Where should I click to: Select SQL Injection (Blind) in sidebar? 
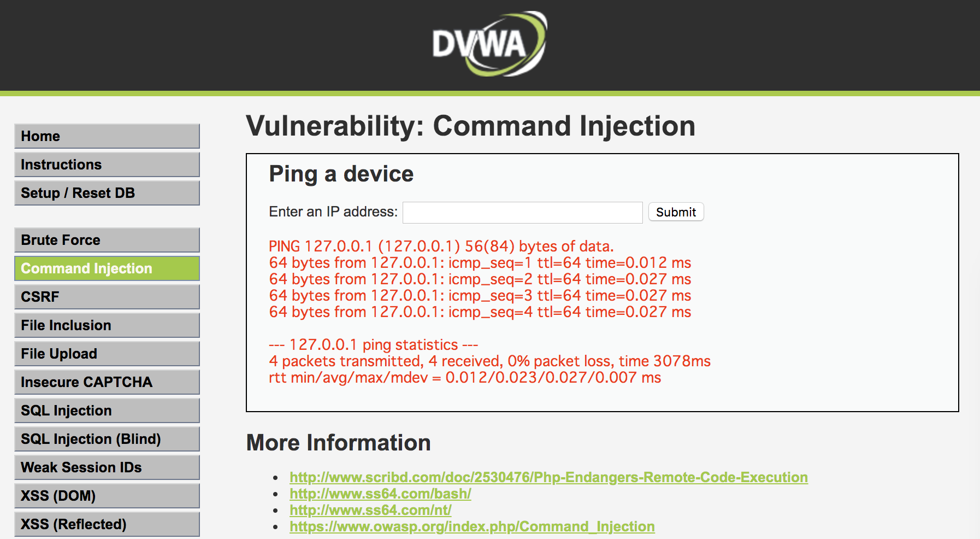(107, 439)
